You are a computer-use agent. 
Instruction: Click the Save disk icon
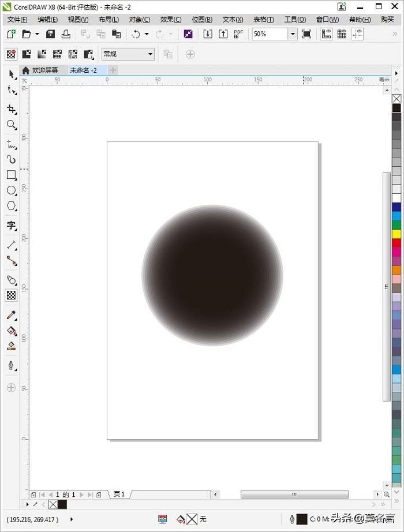[x=50, y=34]
